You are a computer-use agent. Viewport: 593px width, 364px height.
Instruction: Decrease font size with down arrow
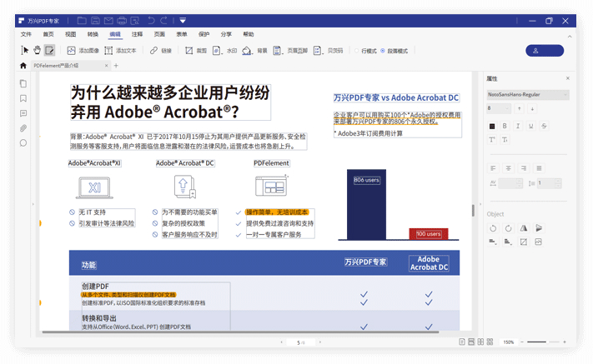[x=532, y=109]
